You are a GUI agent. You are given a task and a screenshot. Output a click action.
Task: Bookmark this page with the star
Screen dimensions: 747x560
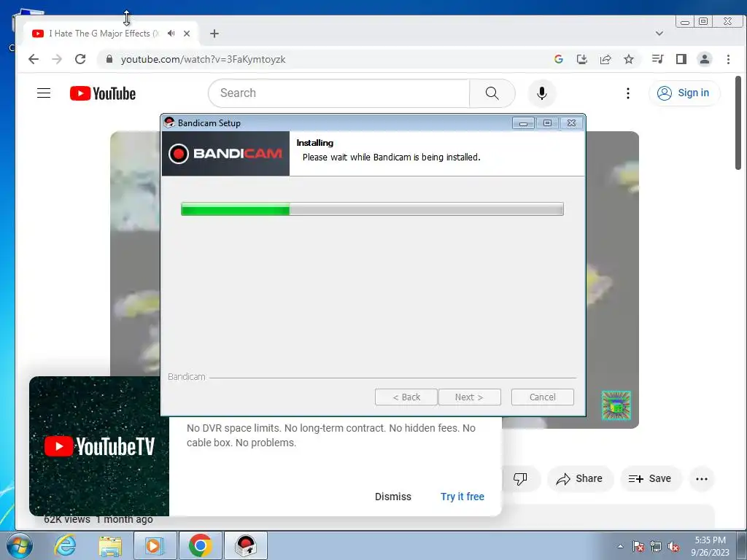[629, 59]
